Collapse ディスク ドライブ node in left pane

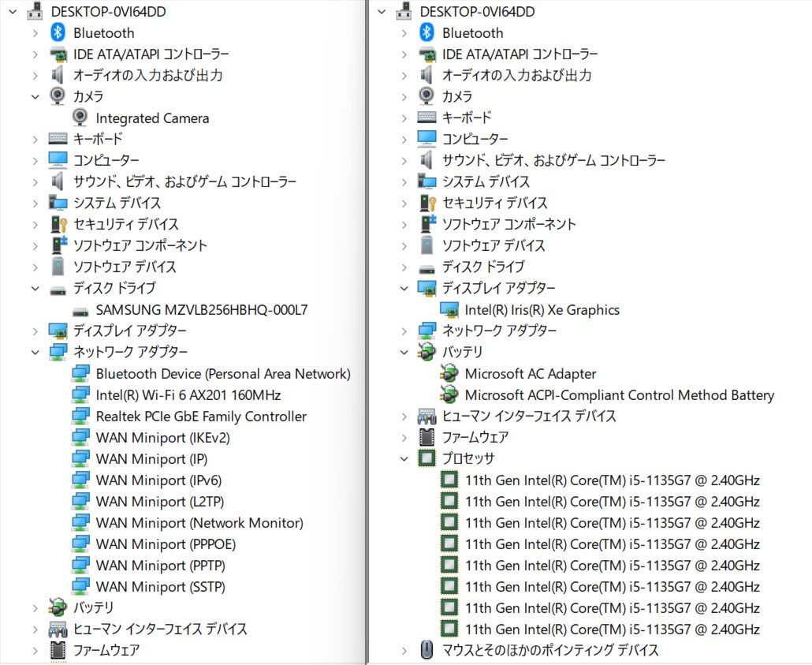[35, 288]
